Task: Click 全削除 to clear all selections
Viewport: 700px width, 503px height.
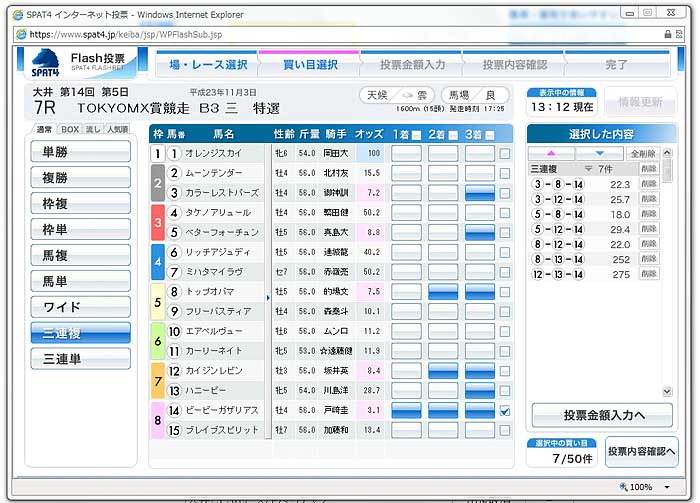Action: click(x=644, y=154)
